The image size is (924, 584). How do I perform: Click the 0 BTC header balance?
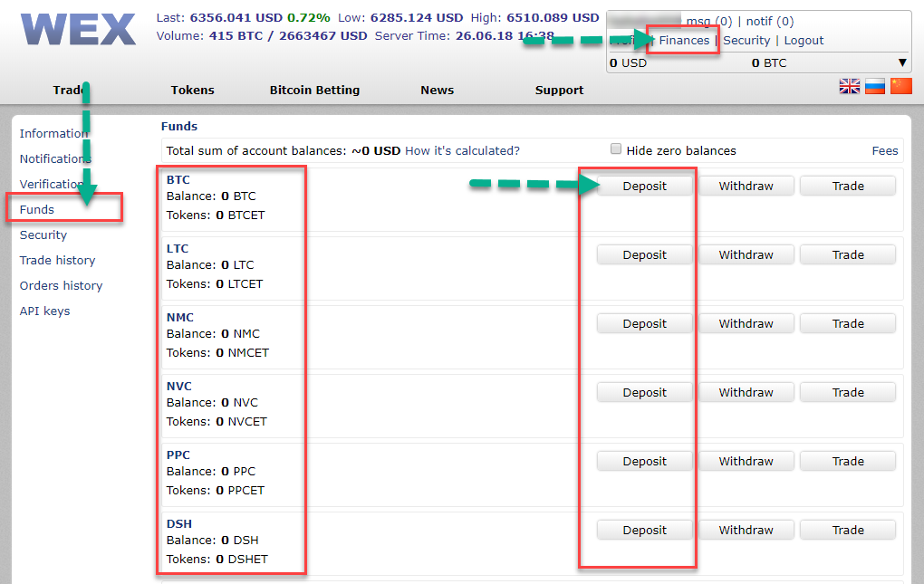coord(769,63)
